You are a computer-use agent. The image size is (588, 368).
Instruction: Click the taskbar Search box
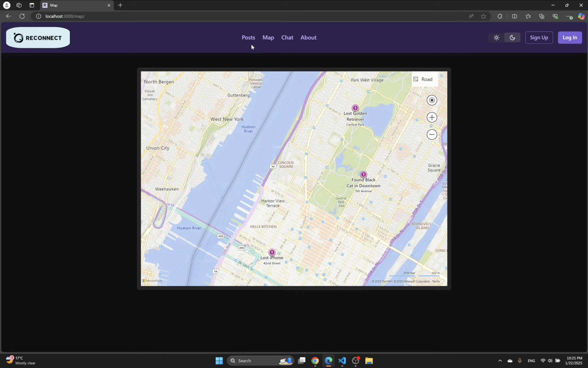[x=260, y=361]
